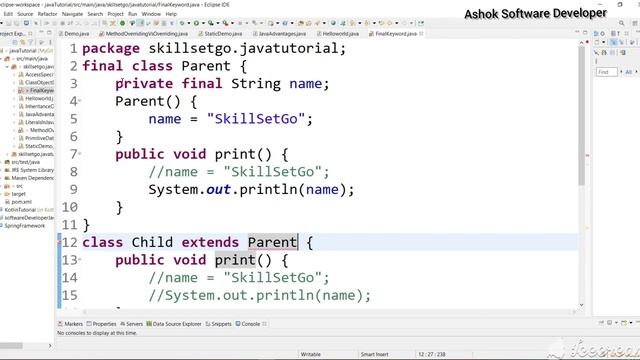Click the editor scroll down arrow
This screenshot has height=360, width=640.
click(x=581, y=305)
